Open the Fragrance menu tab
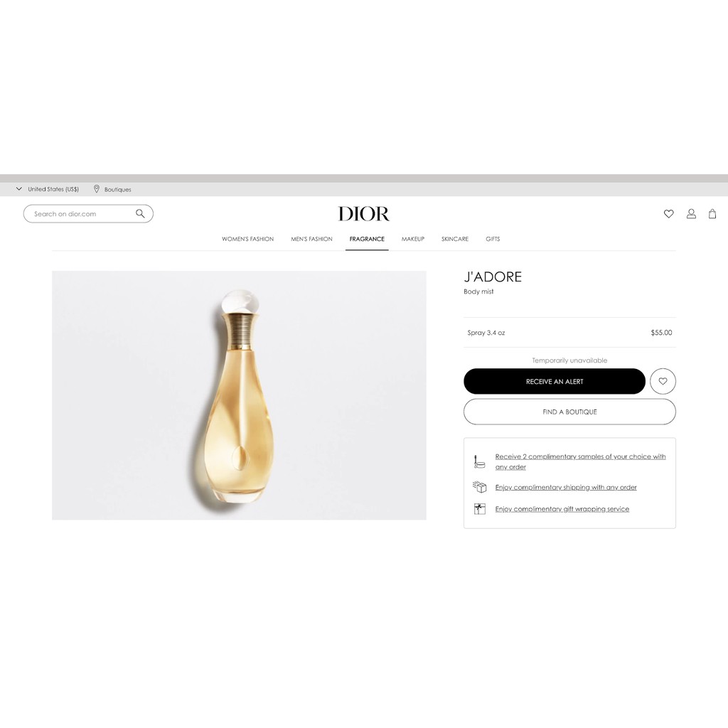 click(367, 239)
